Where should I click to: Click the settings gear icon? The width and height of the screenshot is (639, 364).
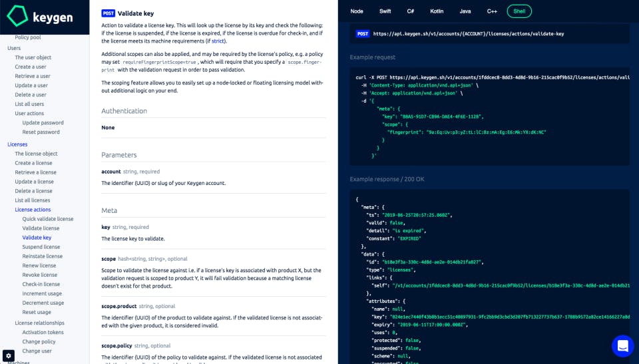pos(9,355)
